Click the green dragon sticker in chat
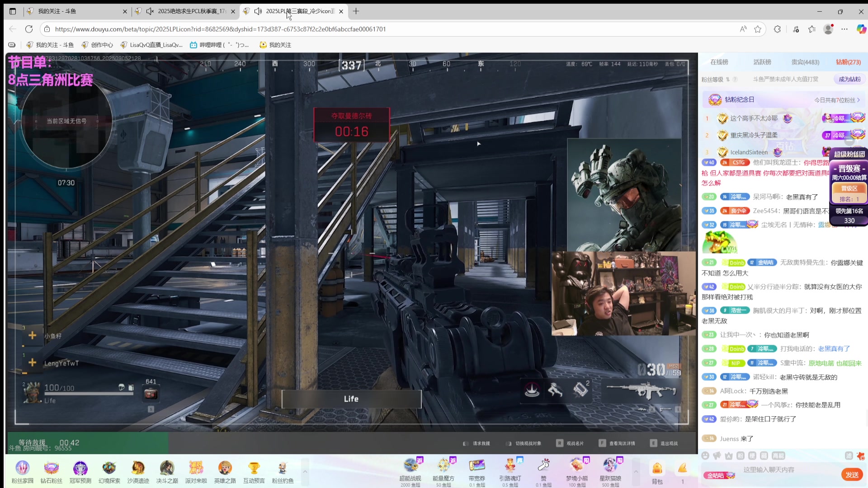The height and width of the screenshot is (488, 868). tap(719, 243)
